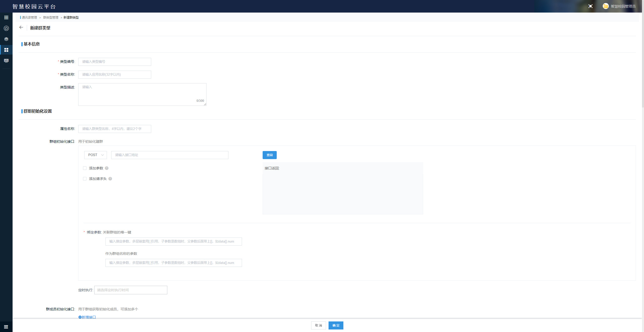Click the 群成员初始化接口 label
This screenshot has height=332, width=644.
pyautogui.click(x=60, y=309)
